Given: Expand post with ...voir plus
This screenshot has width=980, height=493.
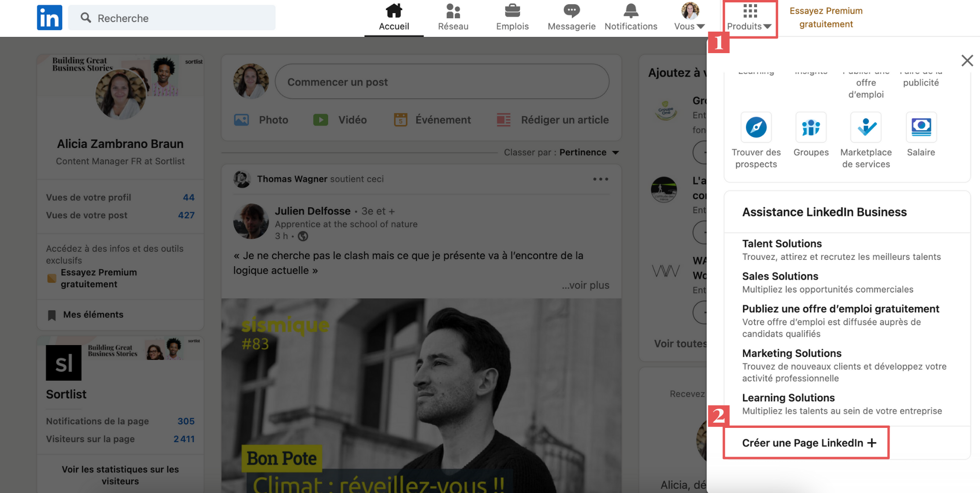Looking at the screenshot, I should coord(586,285).
